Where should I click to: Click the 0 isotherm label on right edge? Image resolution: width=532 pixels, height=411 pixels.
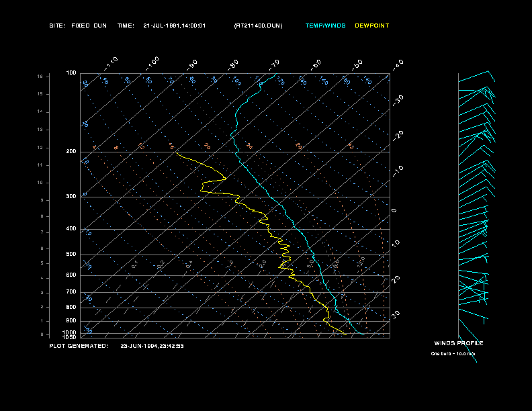pyautogui.click(x=394, y=211)
